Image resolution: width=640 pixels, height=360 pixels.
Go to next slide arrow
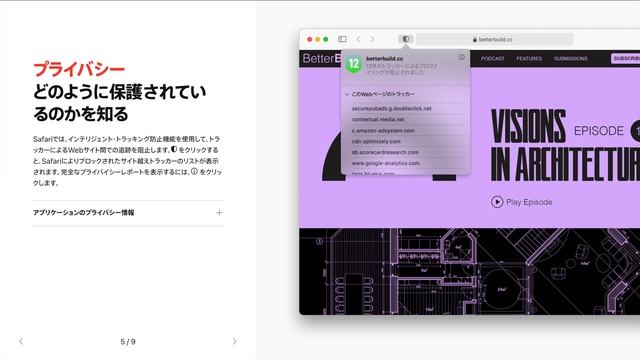pyautogui.click(x=234, y=341)
